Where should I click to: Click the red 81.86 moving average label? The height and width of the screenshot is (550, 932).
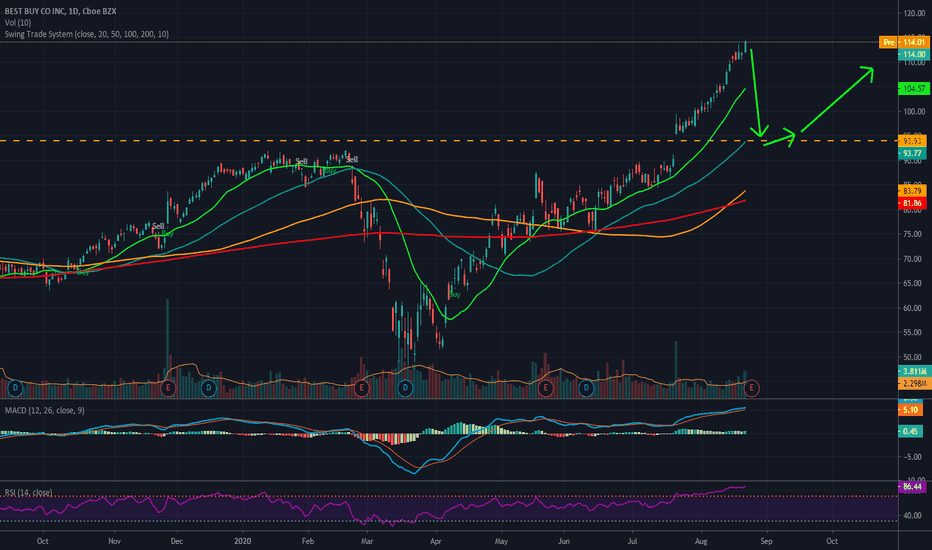[x=912, y=203]
